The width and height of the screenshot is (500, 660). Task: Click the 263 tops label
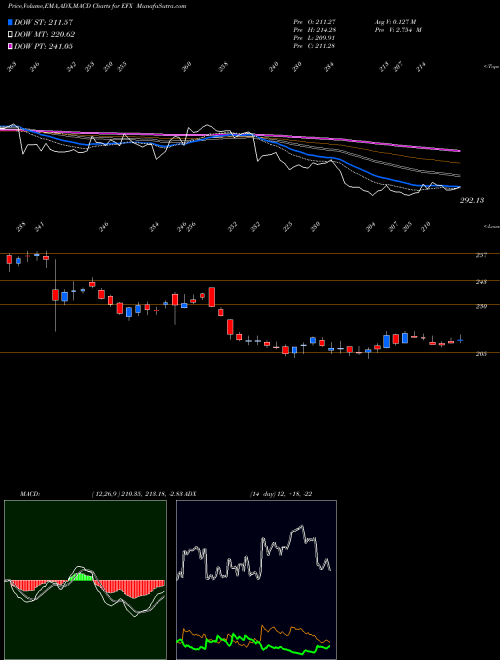pyautogui.click(x=12, y=67)
